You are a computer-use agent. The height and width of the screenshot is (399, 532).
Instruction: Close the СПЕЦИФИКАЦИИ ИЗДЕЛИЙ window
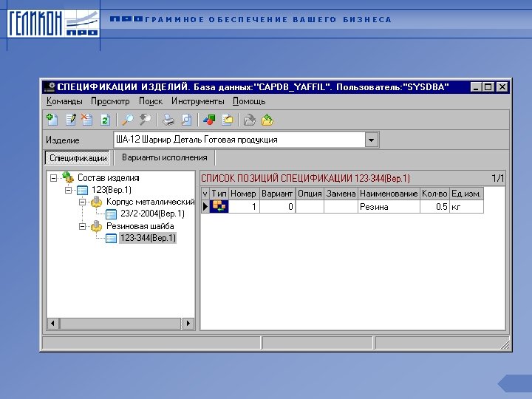[502, 87]
